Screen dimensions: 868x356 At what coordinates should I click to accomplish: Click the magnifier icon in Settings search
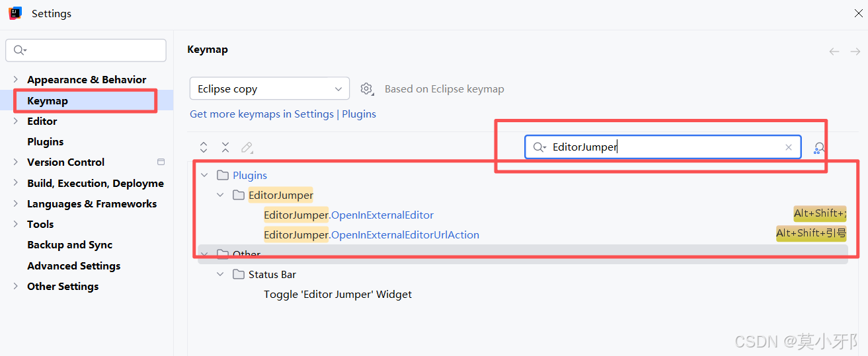(x=20, y=50)
